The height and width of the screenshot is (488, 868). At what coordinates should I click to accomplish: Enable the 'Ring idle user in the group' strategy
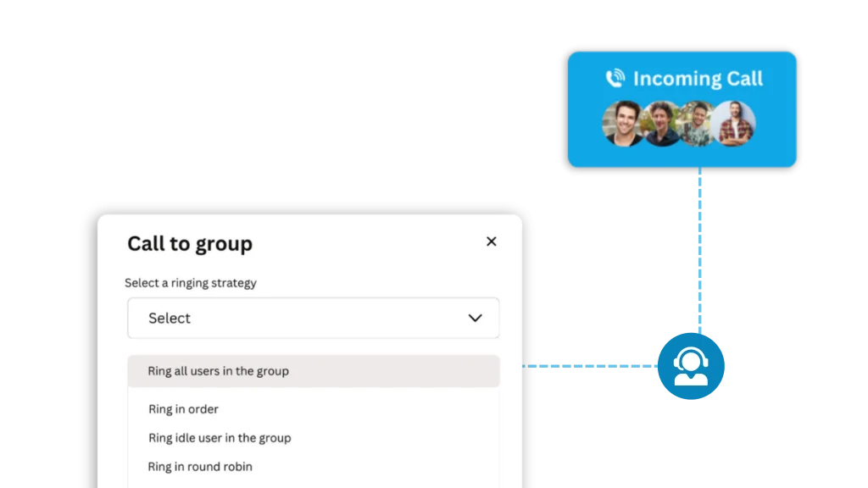[220, 438]
